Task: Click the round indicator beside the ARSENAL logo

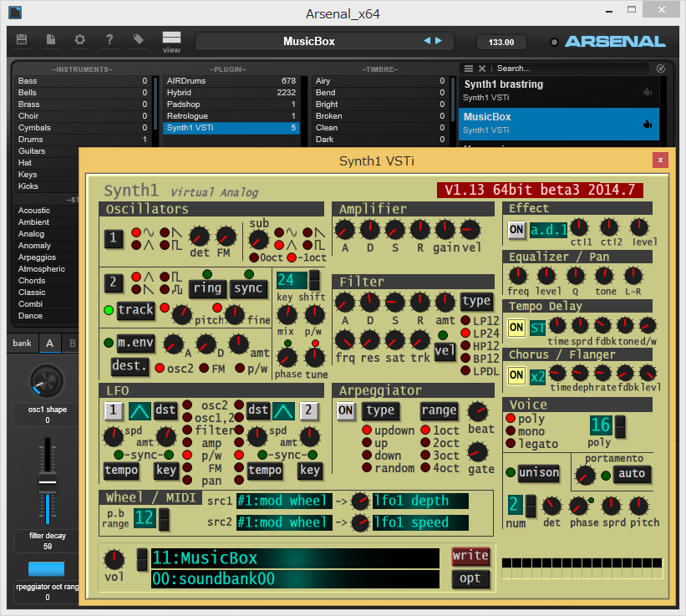Action: [x=554, y=43]
